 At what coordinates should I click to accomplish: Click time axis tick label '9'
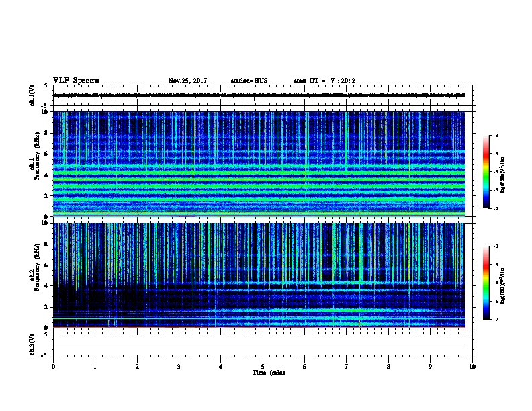pos(430,366)
